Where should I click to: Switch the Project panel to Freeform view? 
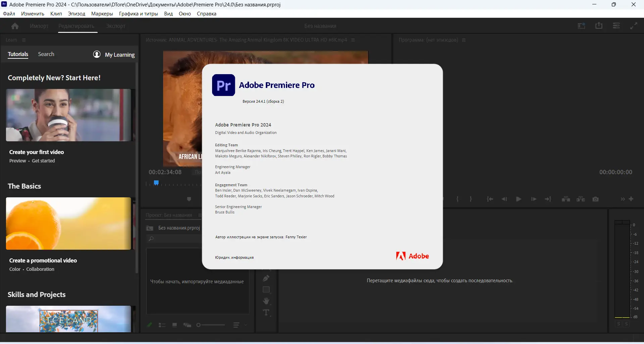pos(187,325)
